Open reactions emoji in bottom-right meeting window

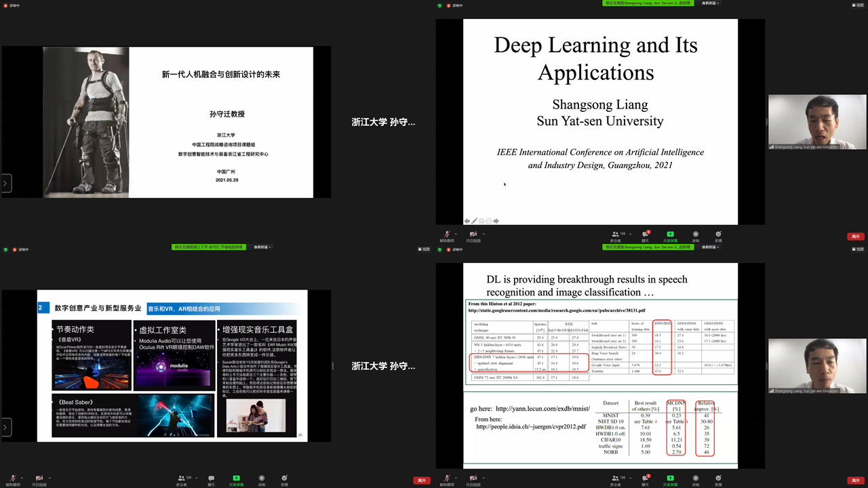718,479
